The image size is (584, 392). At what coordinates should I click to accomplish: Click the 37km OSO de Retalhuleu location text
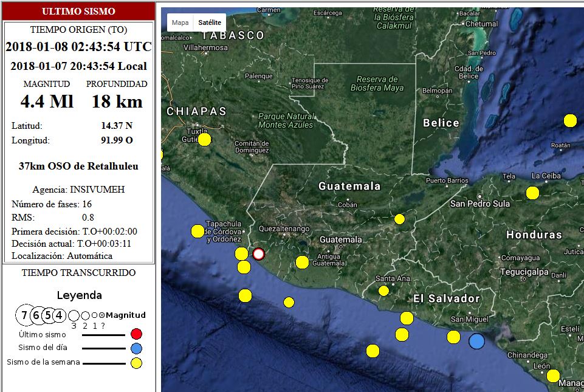[x=78, y=166]
